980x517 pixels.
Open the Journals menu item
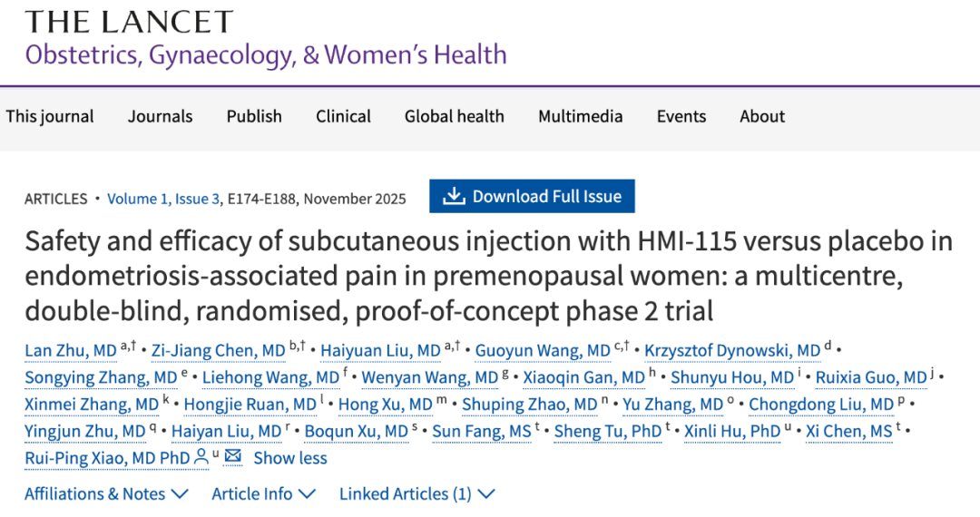pos(160,116)
